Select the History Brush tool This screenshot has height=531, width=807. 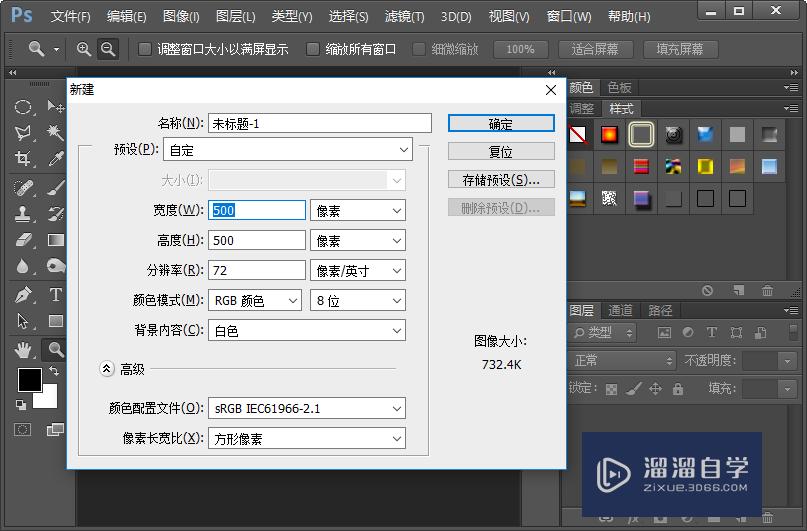[55, 214]
